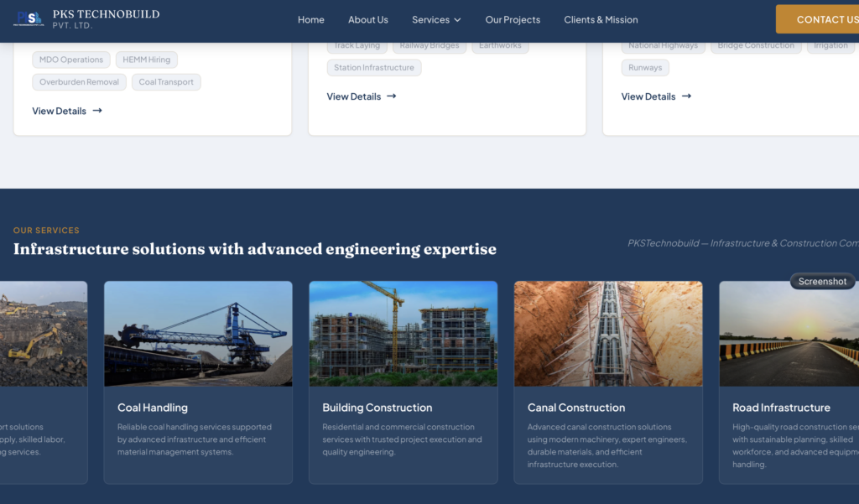Select the MDO Operations tag

[71, 60]
